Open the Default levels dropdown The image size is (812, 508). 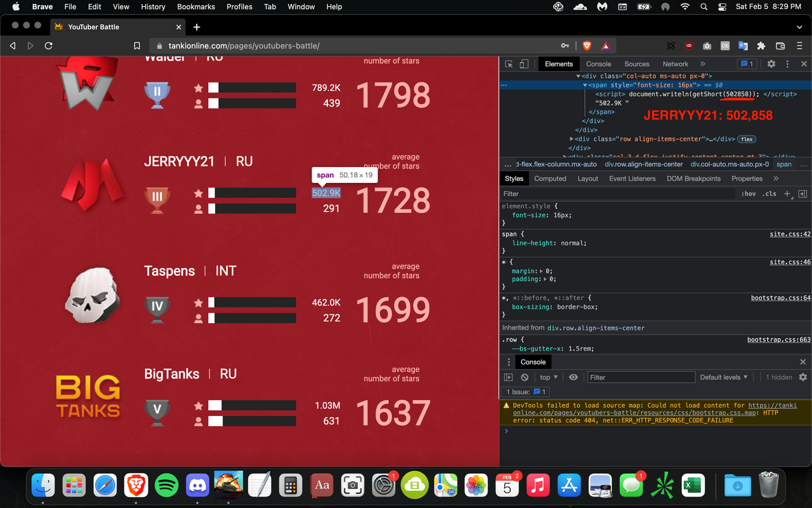click(x=723, y=377)
